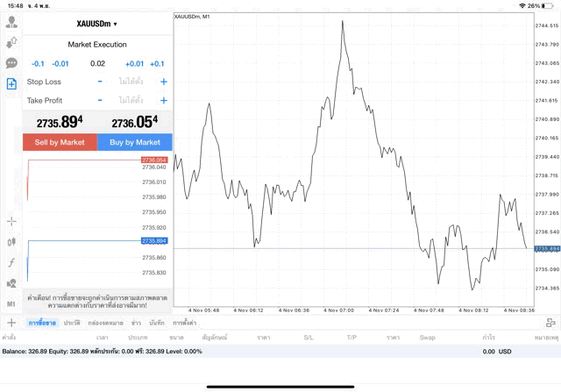This screenshot has width=561, height=392.
Task: Increase the Take Profit value
Action: 163,100
